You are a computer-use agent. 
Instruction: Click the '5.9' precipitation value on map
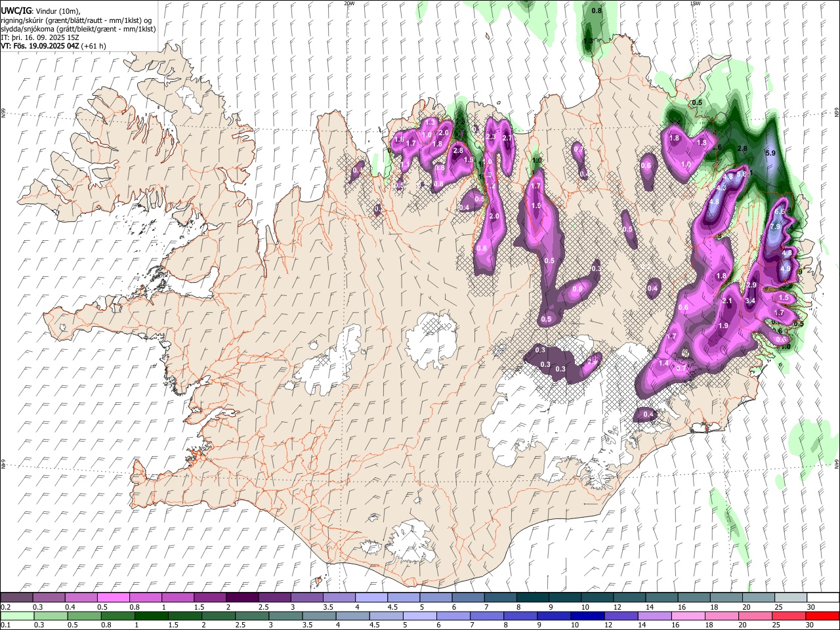click(770, 153)
